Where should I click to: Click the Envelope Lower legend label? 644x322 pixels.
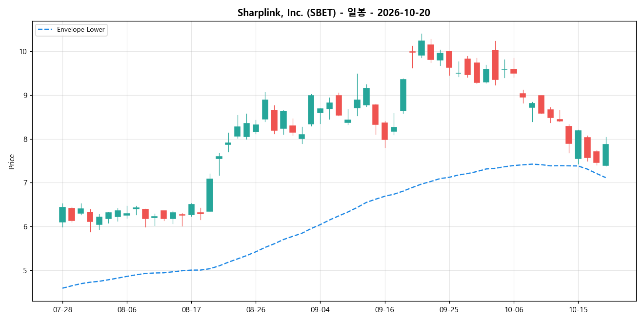[80, 30]
